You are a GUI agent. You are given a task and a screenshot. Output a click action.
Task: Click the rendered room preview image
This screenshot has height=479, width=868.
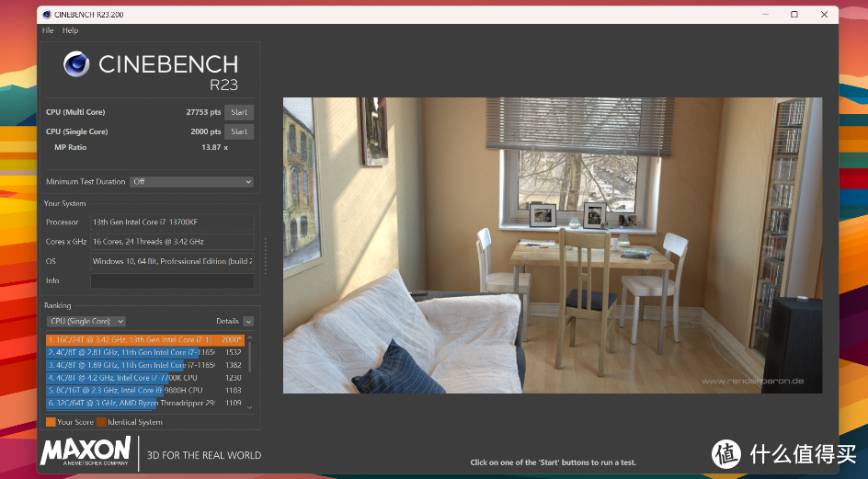click(553, 245)
